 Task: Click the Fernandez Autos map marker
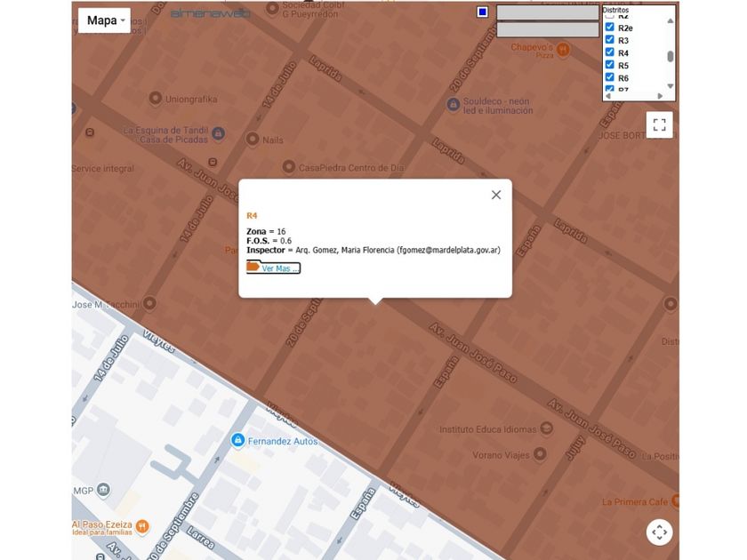[237, 440]
